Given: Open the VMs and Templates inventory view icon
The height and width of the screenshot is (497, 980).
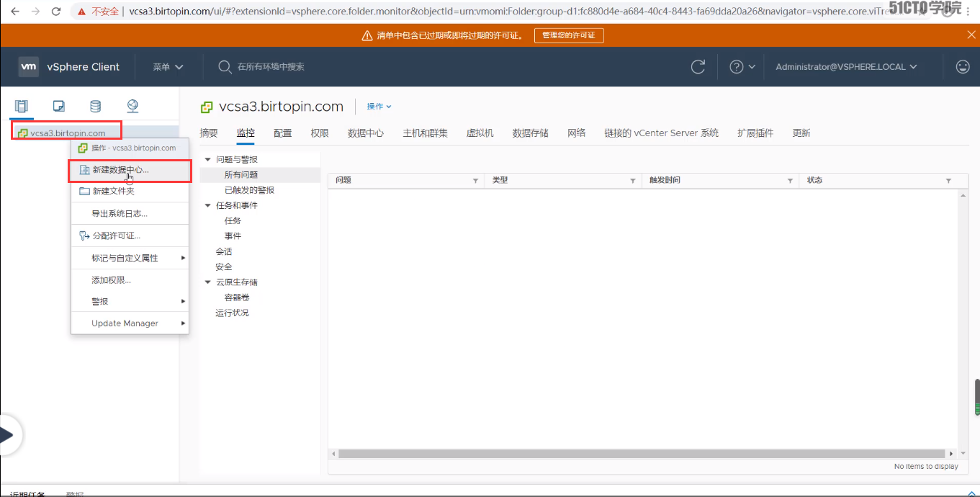Looking at the screenshot, I should (59, 107).
